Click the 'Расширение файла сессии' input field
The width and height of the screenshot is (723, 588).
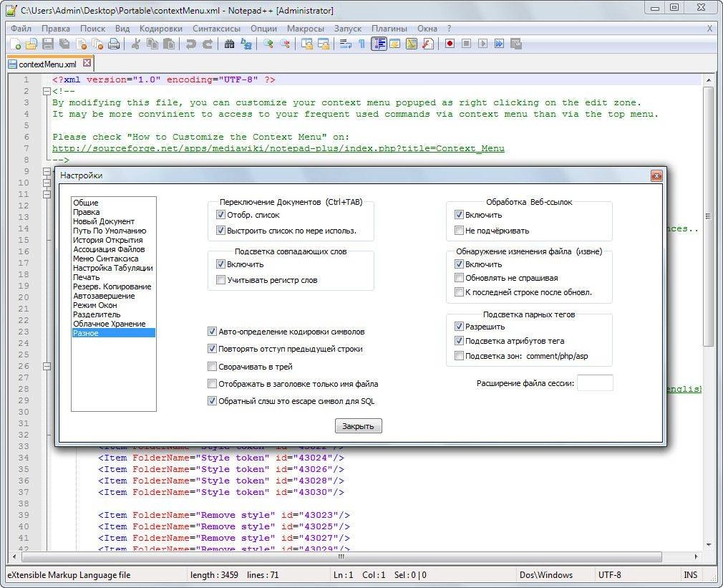[595, 382]
